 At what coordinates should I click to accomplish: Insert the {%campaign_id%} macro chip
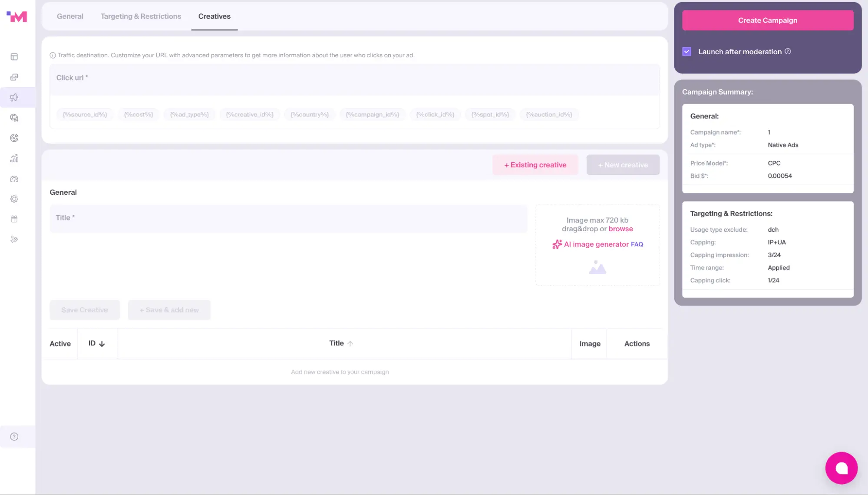(x=372, y=115)
